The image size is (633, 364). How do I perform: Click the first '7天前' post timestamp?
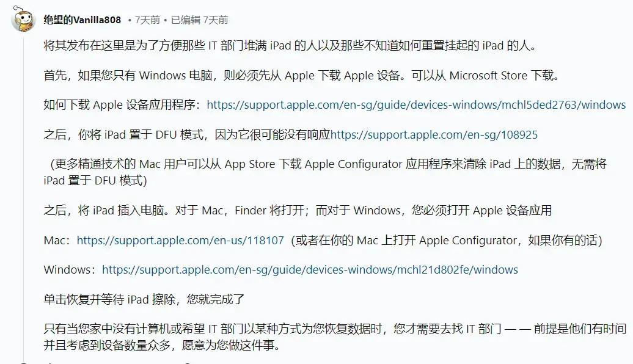[x=147, y=20]
